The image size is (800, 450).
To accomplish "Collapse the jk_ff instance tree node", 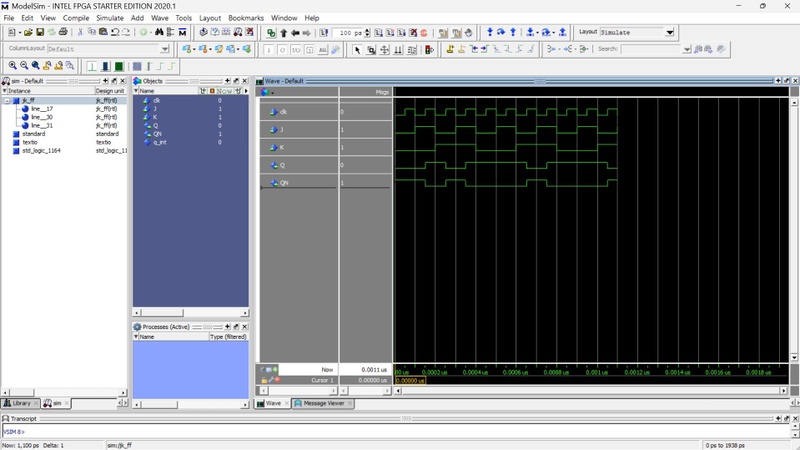I will 7,100.
